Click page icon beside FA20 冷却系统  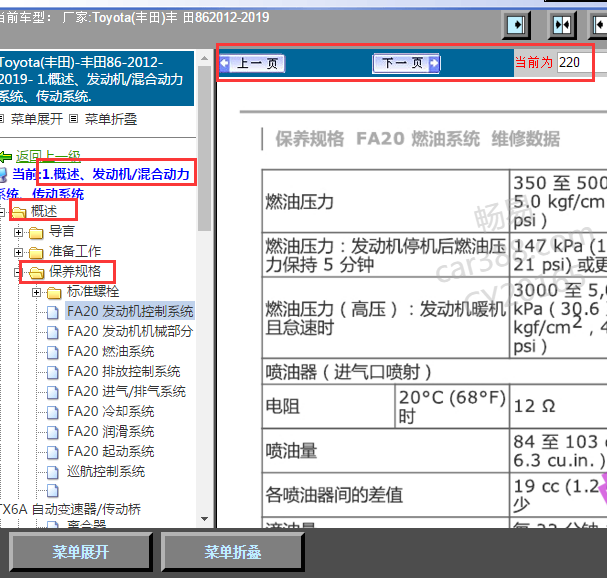(x=53, y=412)
